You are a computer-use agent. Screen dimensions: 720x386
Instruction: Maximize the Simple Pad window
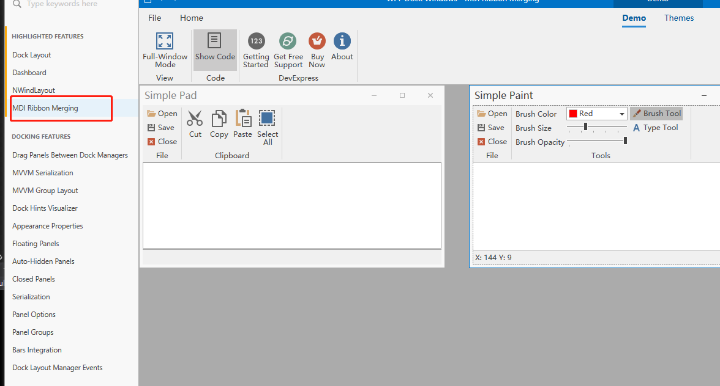(x=402, y=95)
